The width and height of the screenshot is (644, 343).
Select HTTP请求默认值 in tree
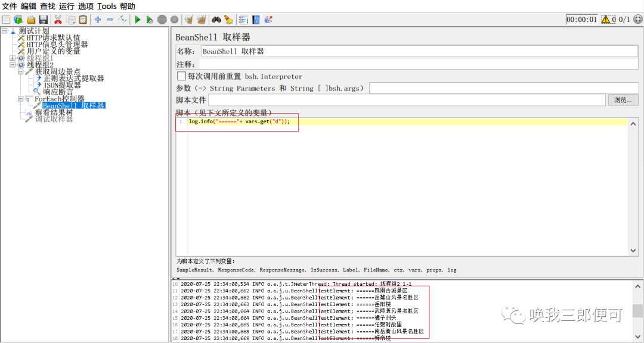point(54,38)
